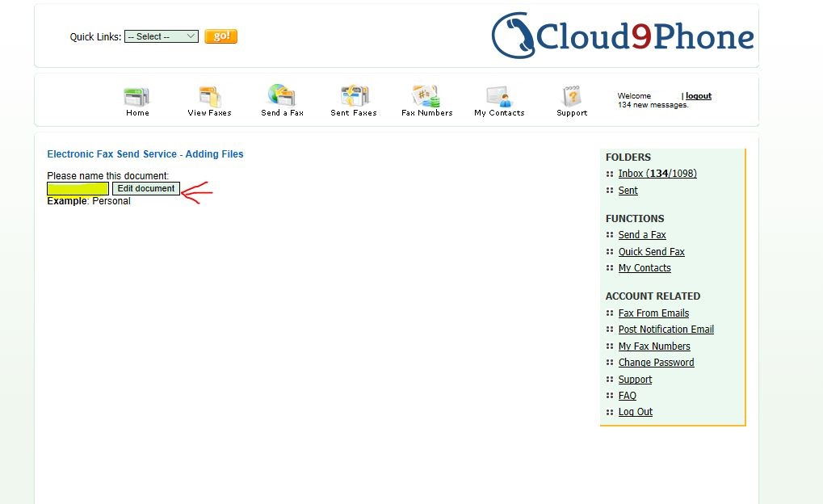Image resolution: width=823 pixels, height=504 pixels.
Task: Open the Sent Faxes icon
Action: (355, 96)
